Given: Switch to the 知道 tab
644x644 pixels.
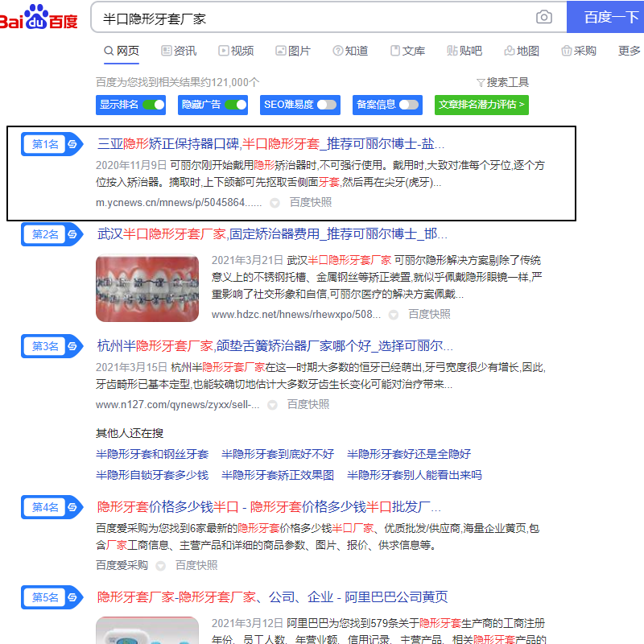Looking at the screenshot, I should (350, 51).
